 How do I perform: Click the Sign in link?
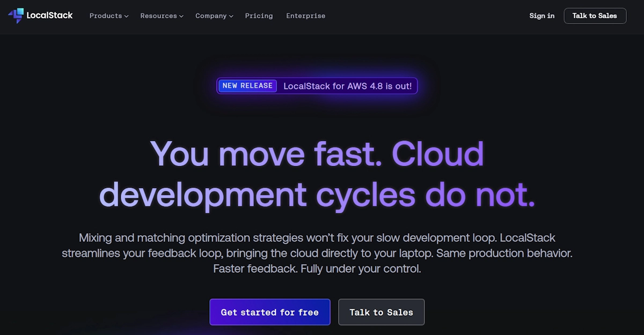pyautogui.click(x=541, y=16)
